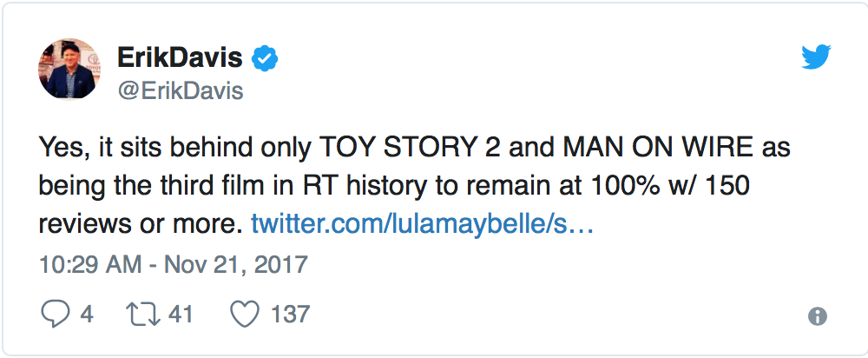
Task: Click the reply count 4
Action: 86,314
